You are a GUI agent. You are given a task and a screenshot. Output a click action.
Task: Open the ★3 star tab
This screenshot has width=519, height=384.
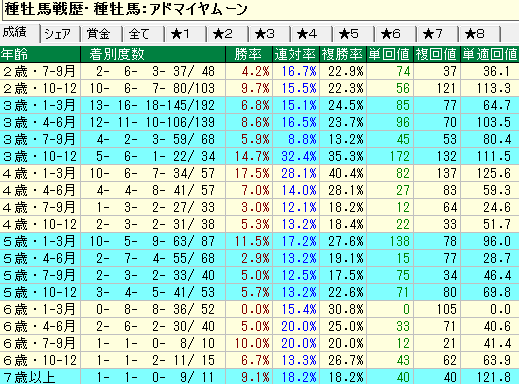[270, 34]
